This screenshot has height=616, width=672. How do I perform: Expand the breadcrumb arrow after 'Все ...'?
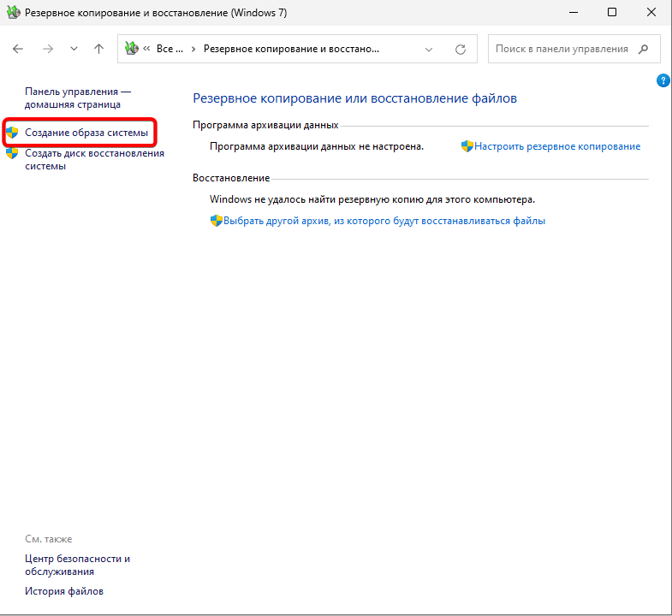pyautogui.click(x=193, y=50)
